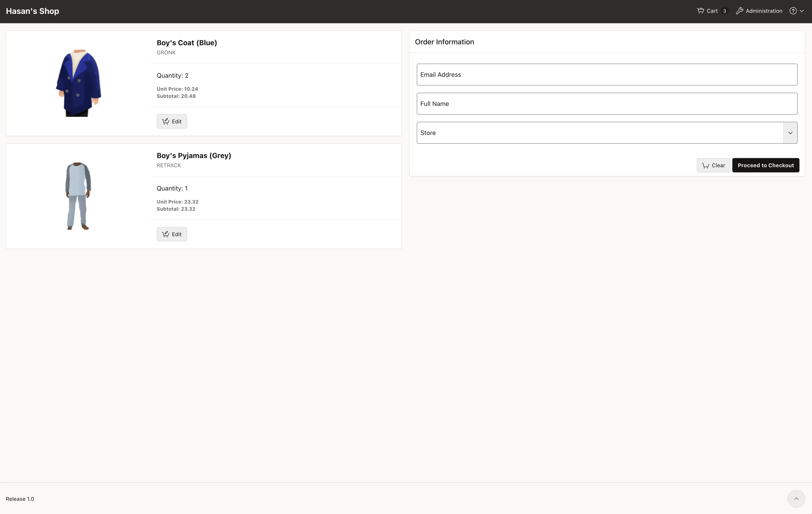Click Unit Price: 10.24
This screenshot has height=514, width=812.
[177, 89]
